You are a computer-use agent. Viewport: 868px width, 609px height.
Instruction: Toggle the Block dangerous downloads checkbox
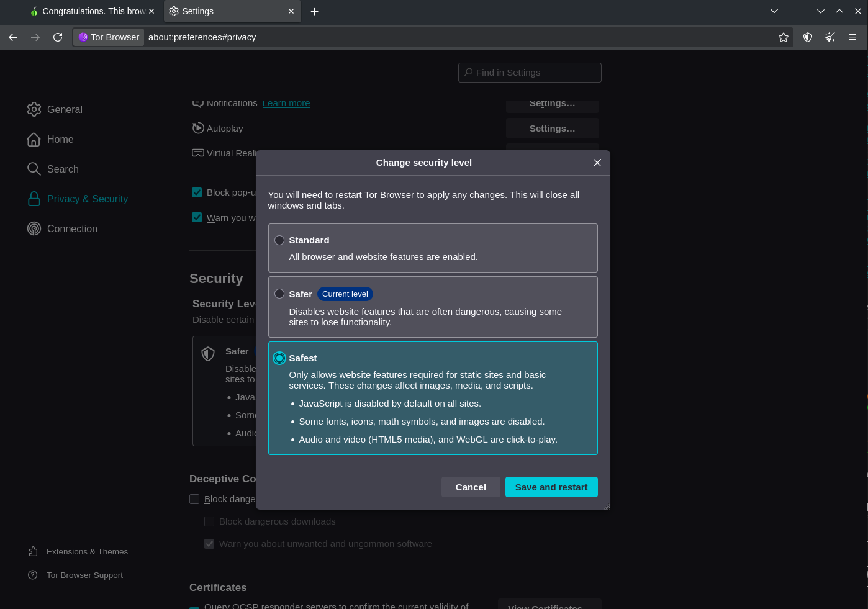pos(209,521)
